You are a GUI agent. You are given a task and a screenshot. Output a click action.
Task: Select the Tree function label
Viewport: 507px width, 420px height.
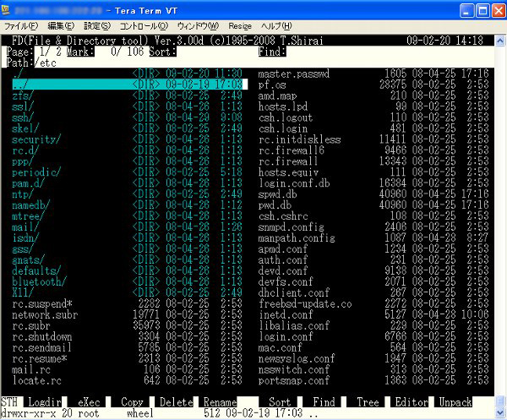click(368, 401)
